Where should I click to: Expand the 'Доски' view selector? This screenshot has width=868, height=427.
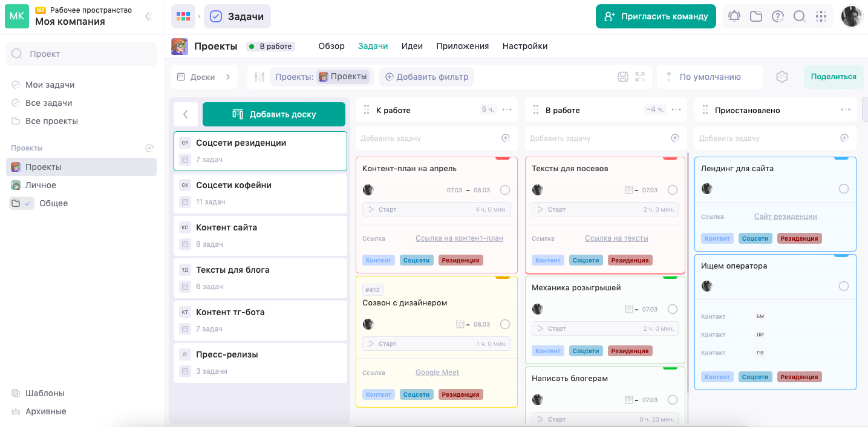(204, 77)
